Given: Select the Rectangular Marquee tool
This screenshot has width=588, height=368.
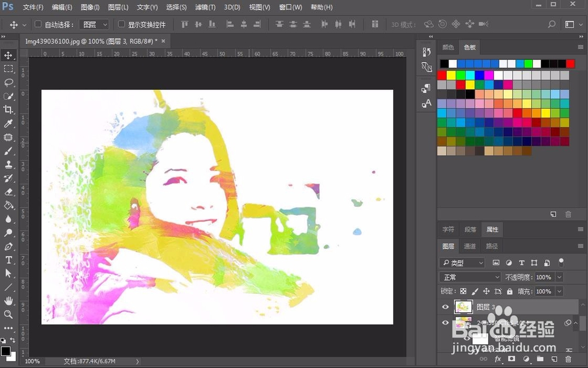Looking at the screenshot, I should pyautogui.click(x=8, y=69).
